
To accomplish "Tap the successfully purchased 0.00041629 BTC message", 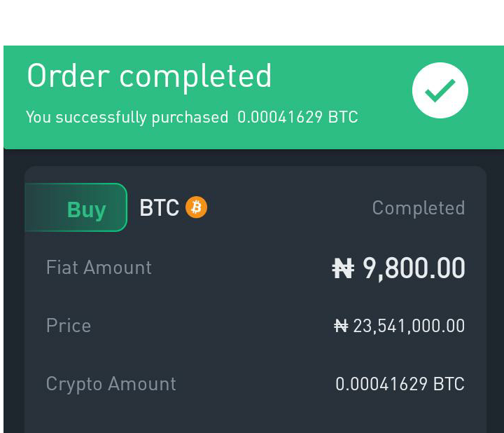I will (192, 117).
